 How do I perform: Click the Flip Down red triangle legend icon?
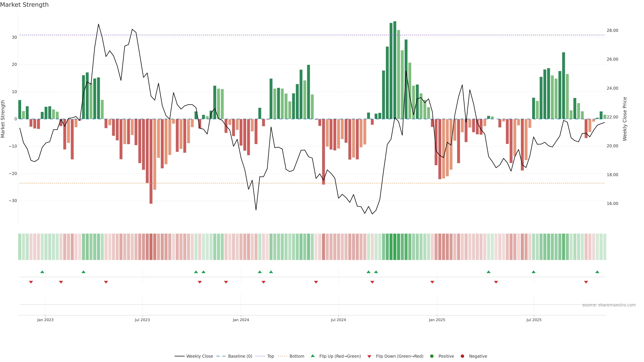pyautogui.click(x=369, y=356)
